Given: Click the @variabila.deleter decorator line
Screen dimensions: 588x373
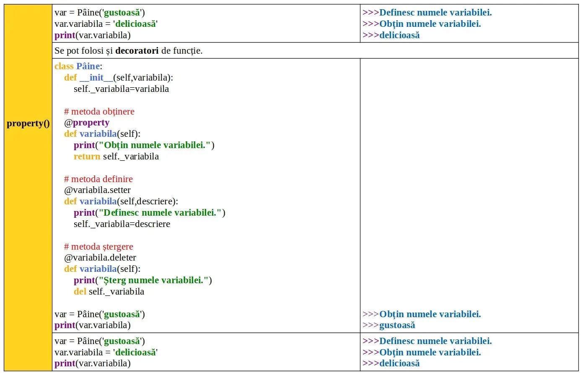Looking at the screenshot, I should pyautogui.click(x=100, y=258).
